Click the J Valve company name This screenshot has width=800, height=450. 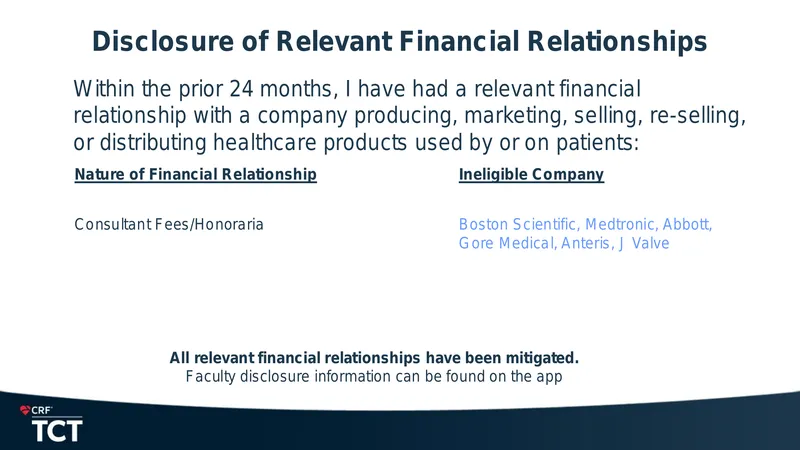tap(644, 243)
